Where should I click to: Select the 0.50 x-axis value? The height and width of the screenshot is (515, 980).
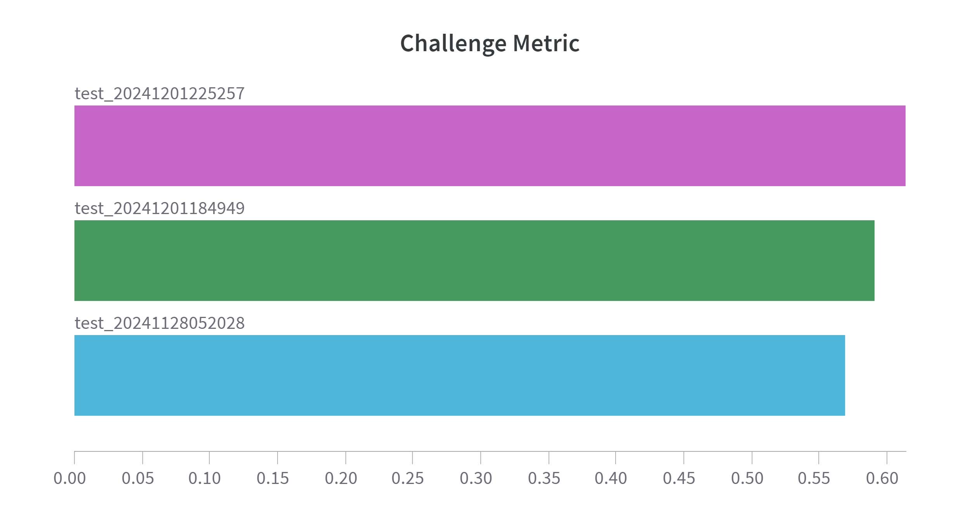[x=747, y=478]
